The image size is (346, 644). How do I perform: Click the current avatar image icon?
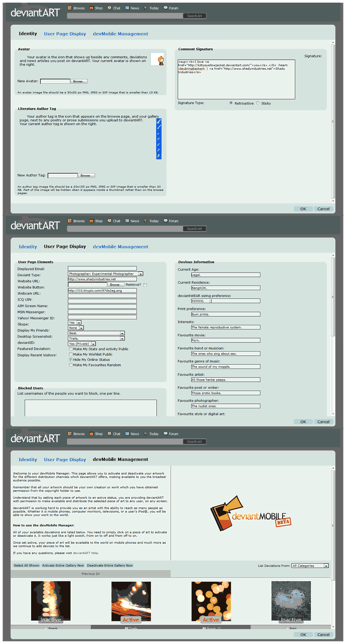tap(157, 60)
